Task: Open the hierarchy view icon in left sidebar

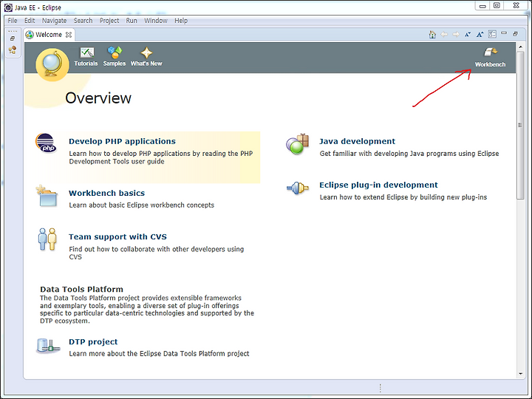Action: pyautogui.click(x=13, y=50)
